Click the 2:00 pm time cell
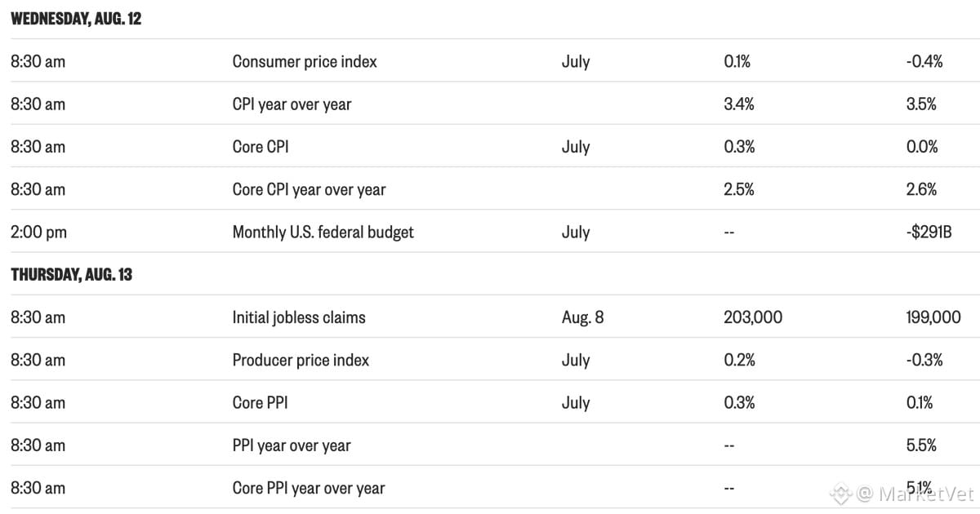Image resolution: width=980 pixels, height=514 pixels. pyautogui.click(x=38, y=232)
